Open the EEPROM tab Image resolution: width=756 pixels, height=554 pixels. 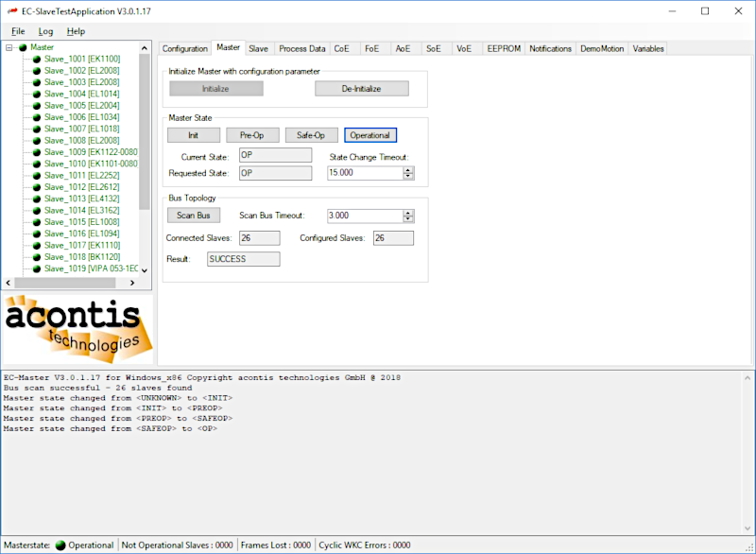[x=501, y=48]
